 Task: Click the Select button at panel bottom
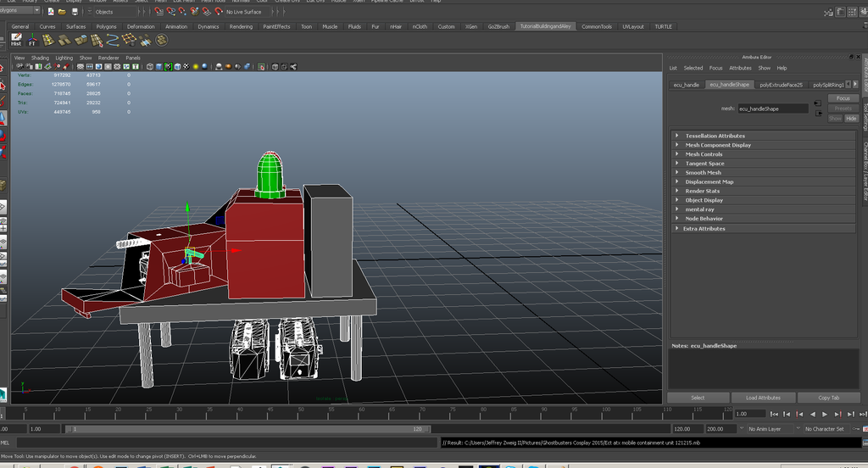698,398
